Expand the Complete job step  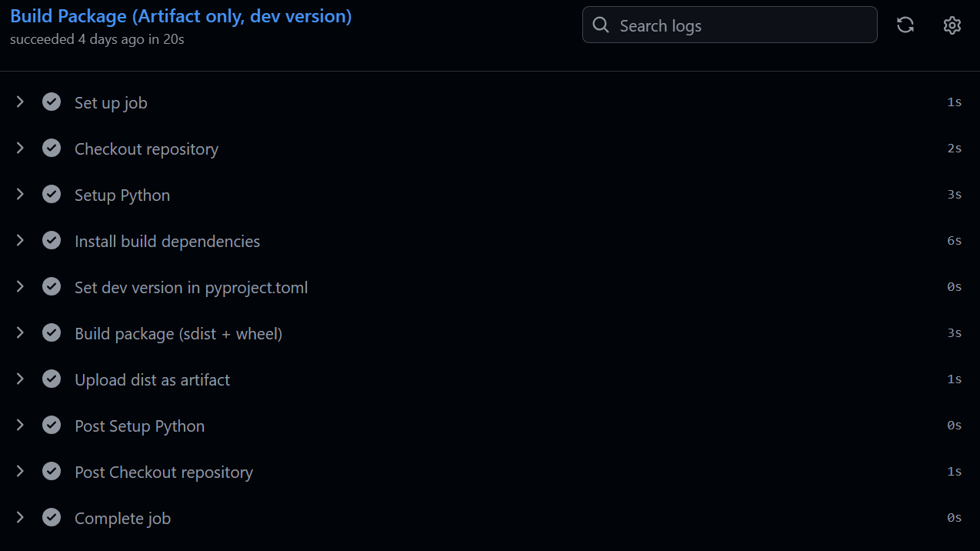coord(20,517)
